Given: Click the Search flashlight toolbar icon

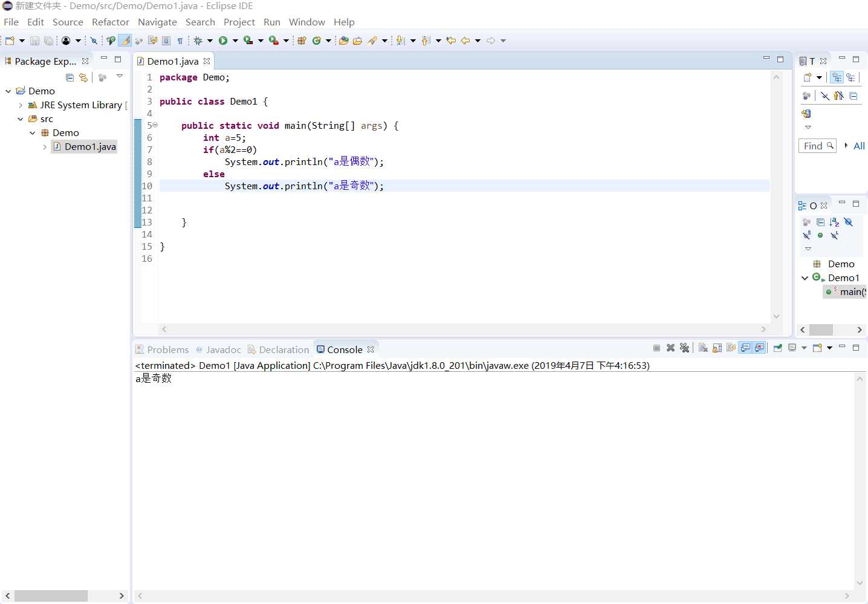Looking at the screenshot, I should (x=372, y=41).
